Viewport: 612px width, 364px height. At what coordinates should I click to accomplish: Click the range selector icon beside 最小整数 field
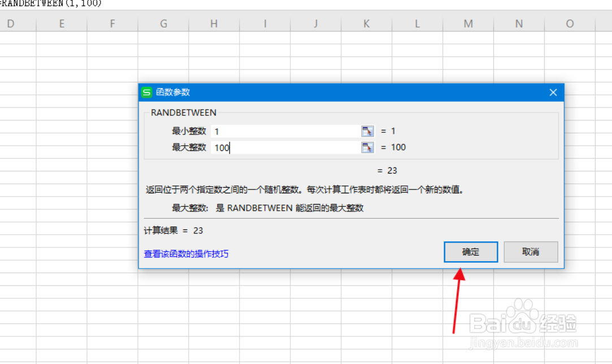pos(367,131)
